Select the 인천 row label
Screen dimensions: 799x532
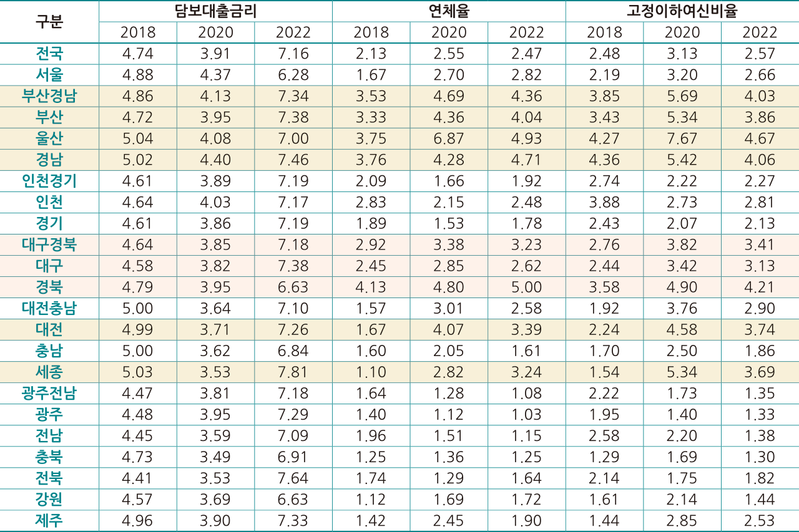[x=49, y=202]
